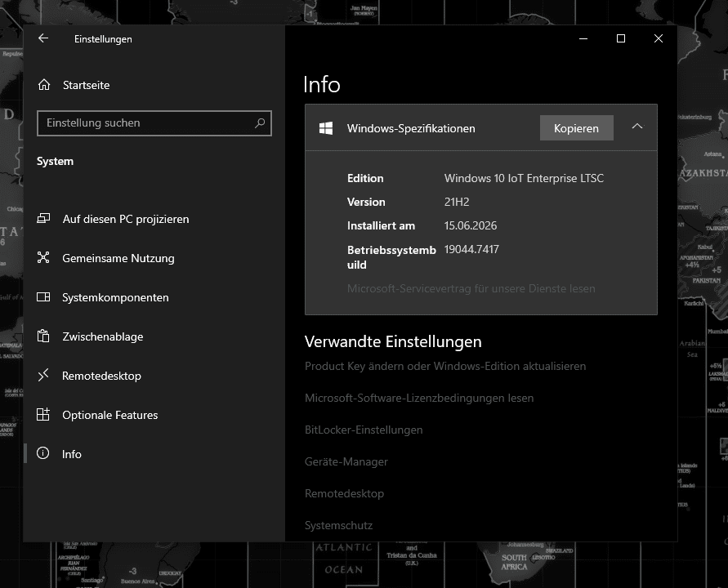This screenshot has width=728, height=588.
Task: Open the 'Auf diesen PC projizieren' page
Action: (125, 219)
